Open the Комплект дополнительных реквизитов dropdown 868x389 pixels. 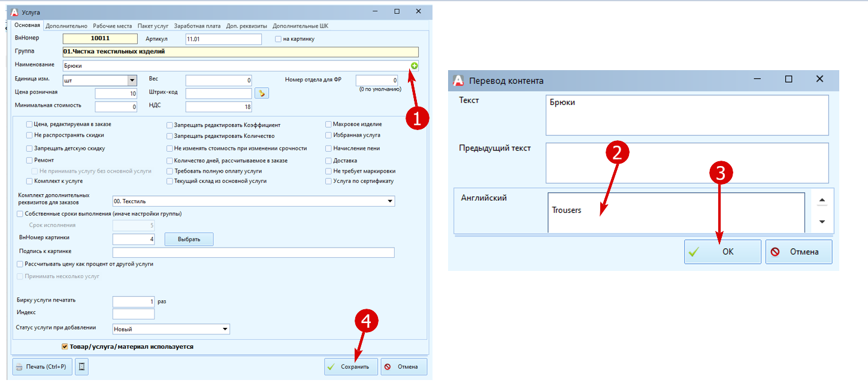pyautogui.click(x=390, y=201)
